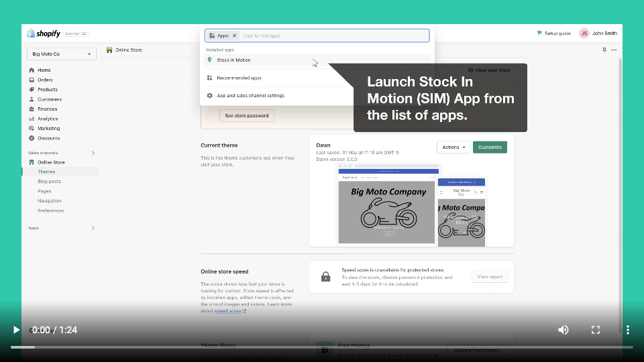Select Recommended apps entry

tap(239, 78)
